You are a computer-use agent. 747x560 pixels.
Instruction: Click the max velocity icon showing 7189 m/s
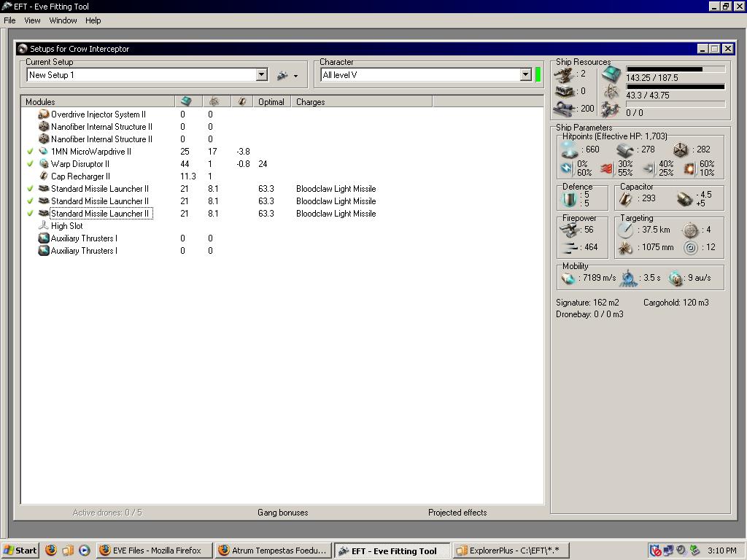(568, 278)
